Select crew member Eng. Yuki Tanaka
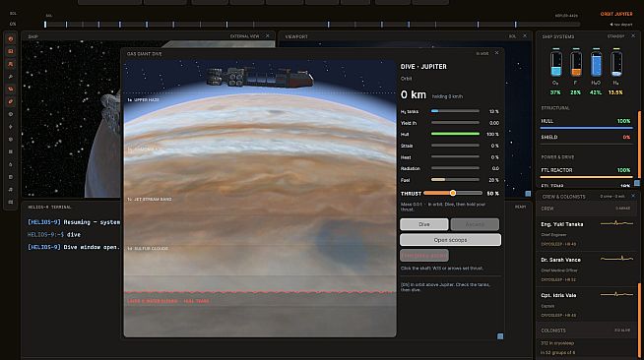The height and width of the screenshot is (360, 644). pos(587,233)
